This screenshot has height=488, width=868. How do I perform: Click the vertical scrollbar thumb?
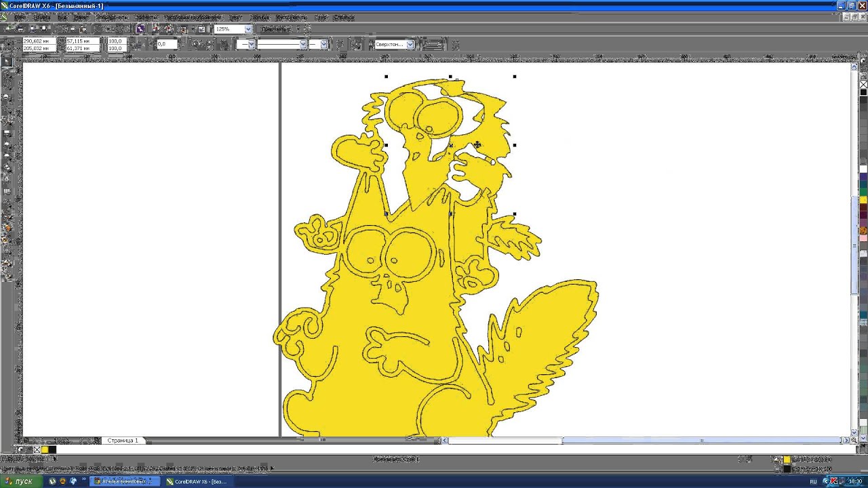click(x=854, y=245)
